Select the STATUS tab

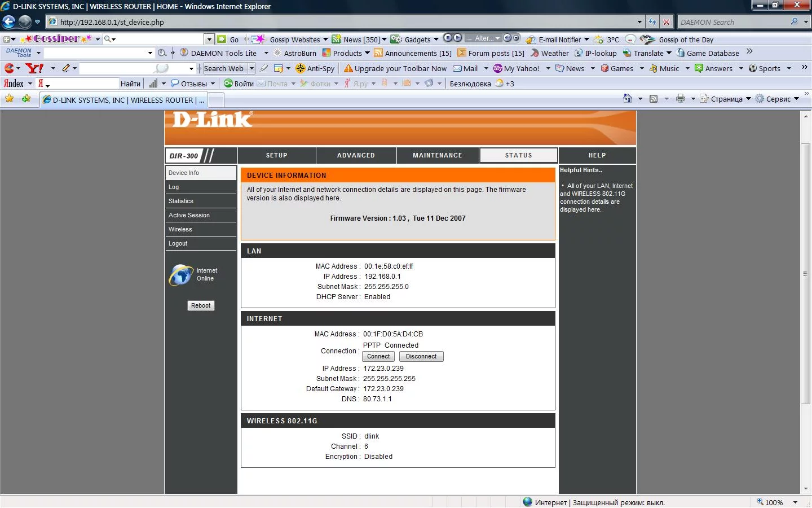pos(519,155)
